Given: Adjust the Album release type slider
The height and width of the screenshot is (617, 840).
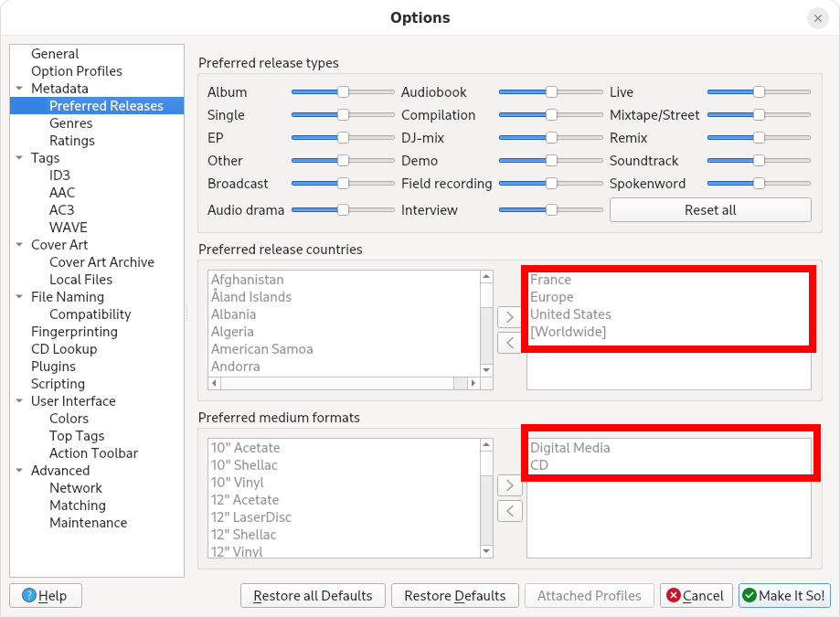Looking at the screenshot, I should click(x=343, y=92).
